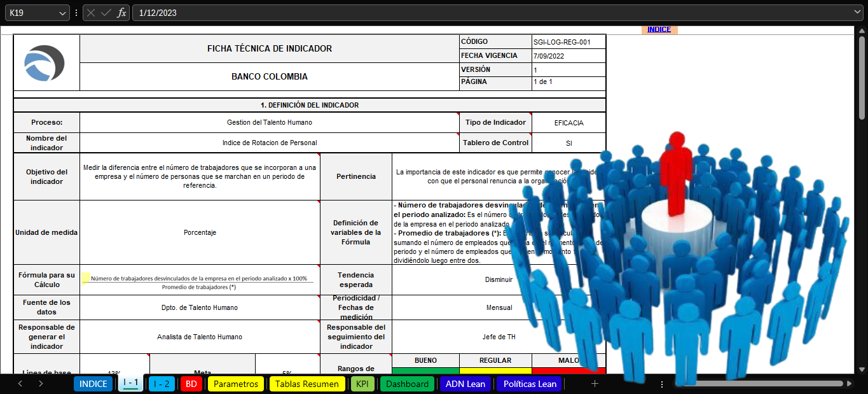
Task: Open the Parametros sheet tab
Action: coord(236,384)
